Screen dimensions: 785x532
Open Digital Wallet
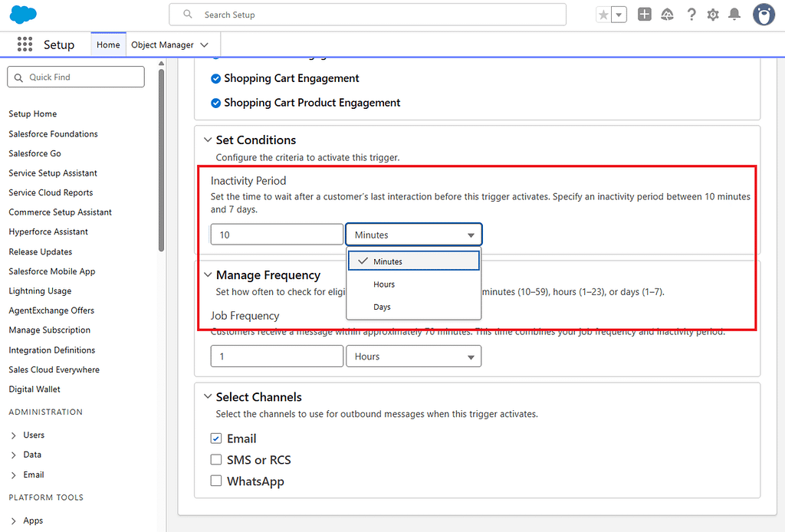point(34,389)
